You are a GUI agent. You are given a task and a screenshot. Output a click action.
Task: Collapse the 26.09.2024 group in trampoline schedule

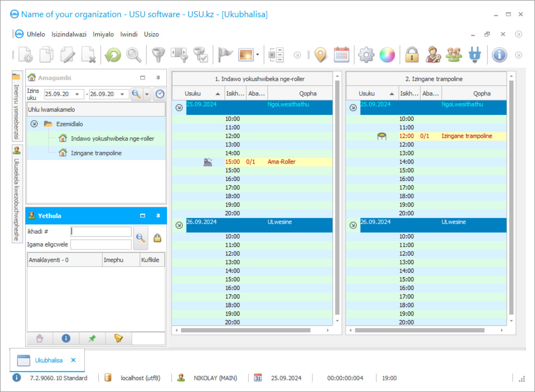click(x=353, y=225)
